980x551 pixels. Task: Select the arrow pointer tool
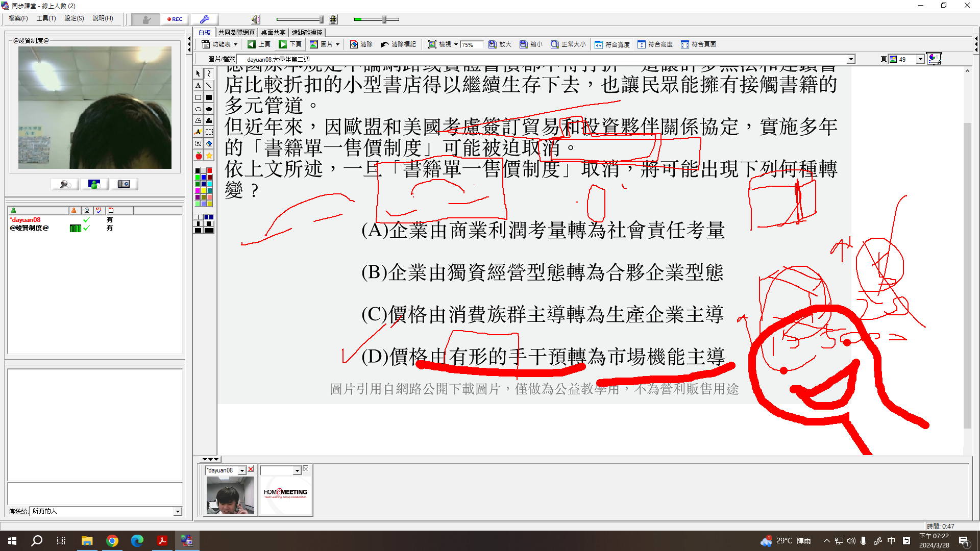tap(198, 73)
